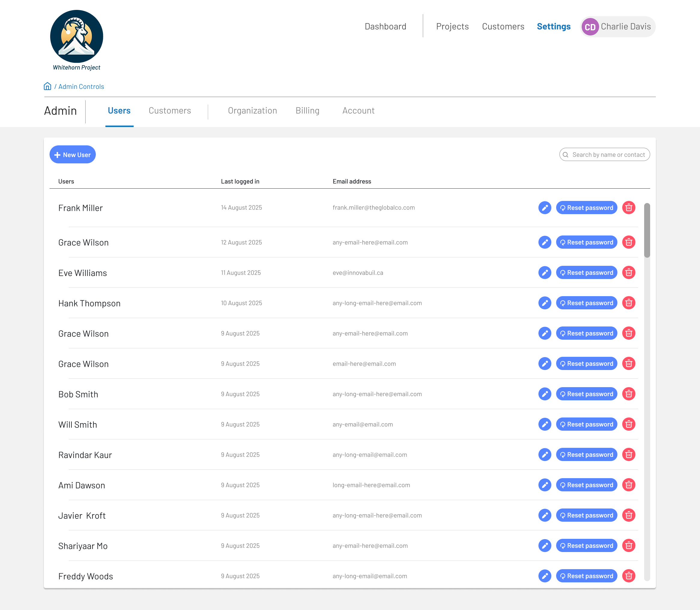Select the Customers admin tab
This screenshot has height=610, width=700.
pos(169,111)
